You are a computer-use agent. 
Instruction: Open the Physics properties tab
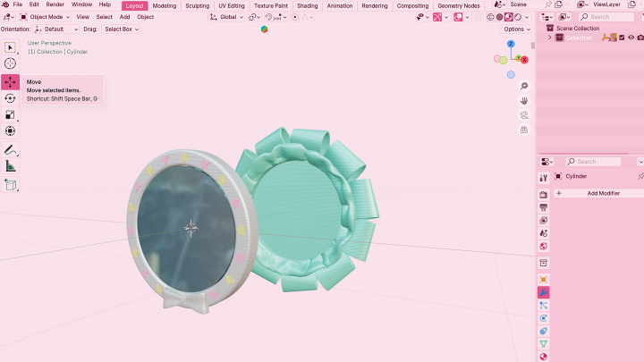pos(544,318)
